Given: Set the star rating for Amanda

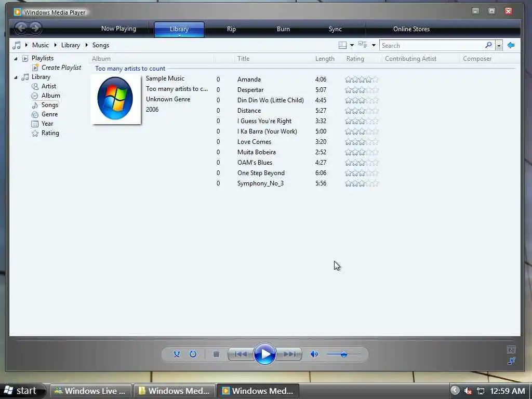Looking at the screenshot, I should click(x=362, y=79).
